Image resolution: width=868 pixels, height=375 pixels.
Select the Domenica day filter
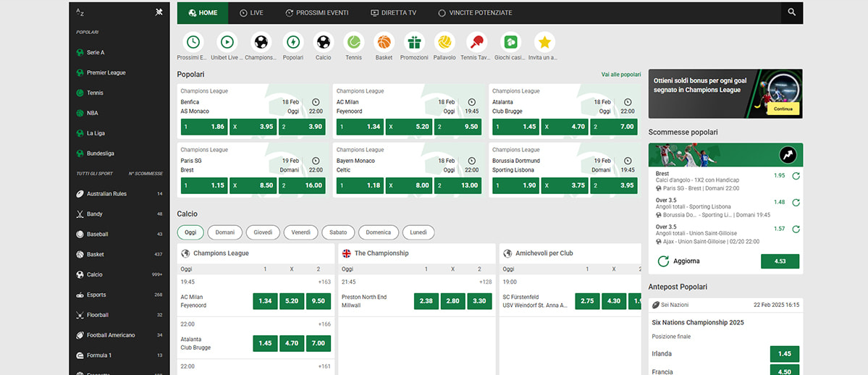click(378, 232)
